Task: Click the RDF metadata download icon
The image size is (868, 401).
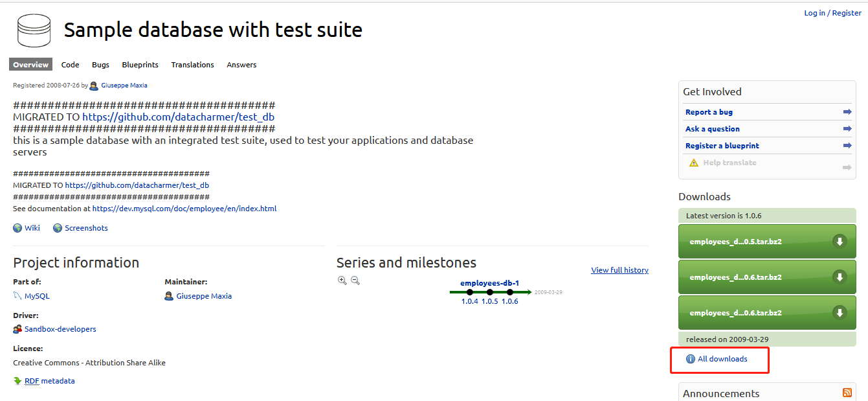Action: point(17,381)
